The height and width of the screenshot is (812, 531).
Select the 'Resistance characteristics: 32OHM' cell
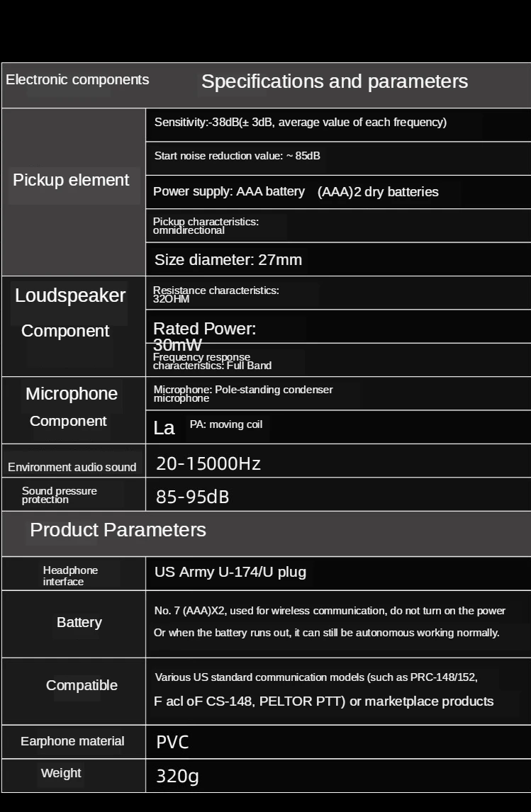216,294
